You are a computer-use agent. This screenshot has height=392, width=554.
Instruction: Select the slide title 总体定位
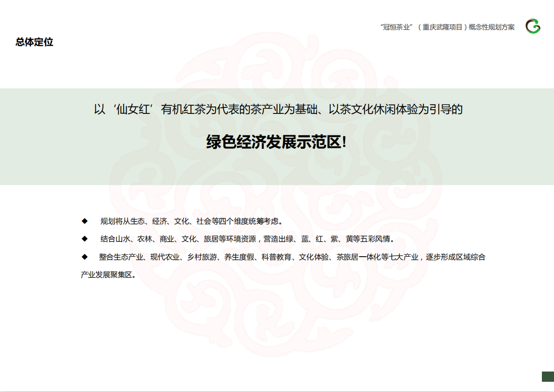point(34,42)
